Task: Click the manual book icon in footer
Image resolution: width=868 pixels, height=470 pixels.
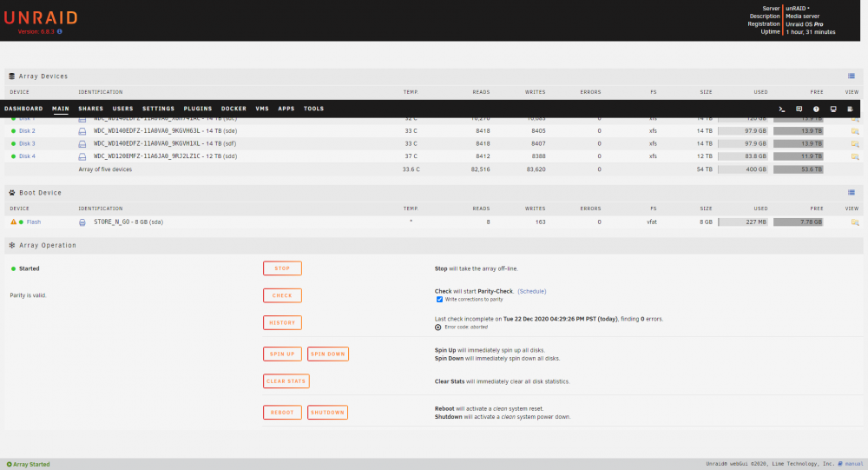Action: pyautogui.click(x=840, y=464)
